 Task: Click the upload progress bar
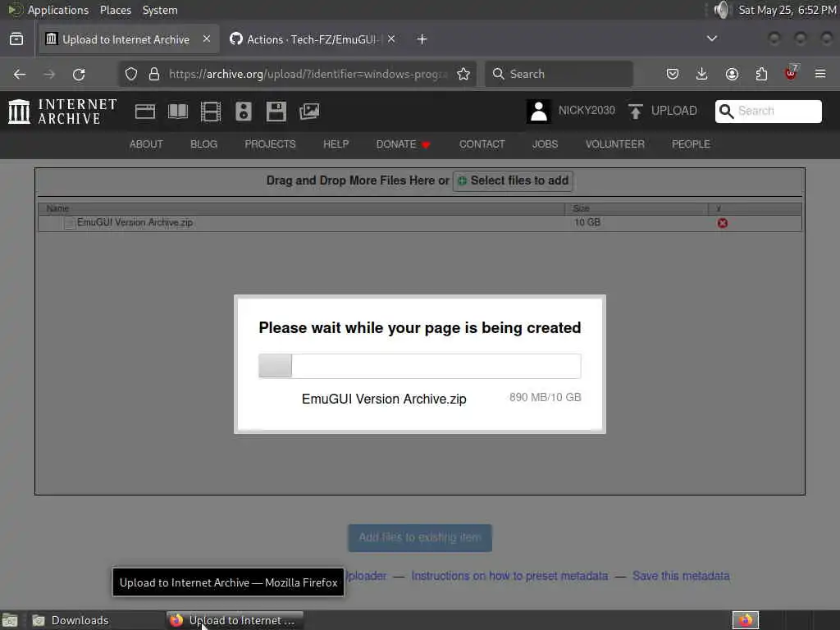click(x=419, y=366)
